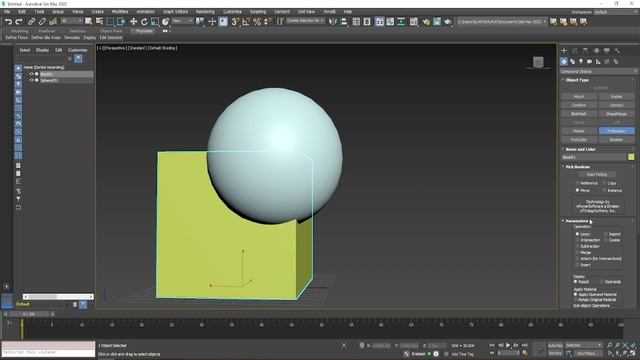Switch to the Populate ribbon tab
This screenshot has width=640, height=360.
point(144,31)
